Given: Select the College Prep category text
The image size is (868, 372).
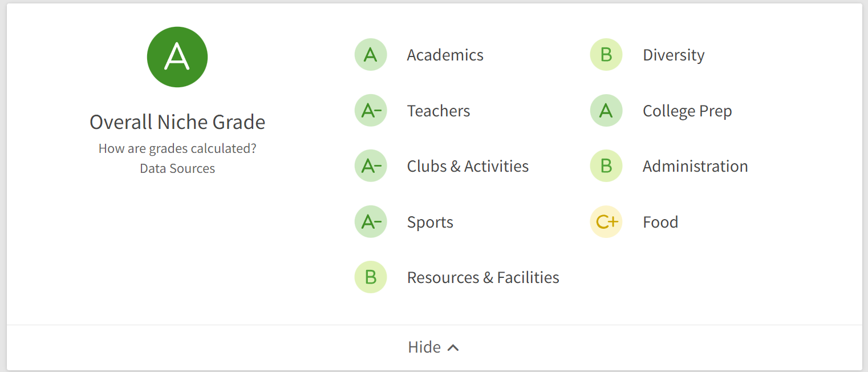Looking at the screenshot, I should [x=687, y=110].
